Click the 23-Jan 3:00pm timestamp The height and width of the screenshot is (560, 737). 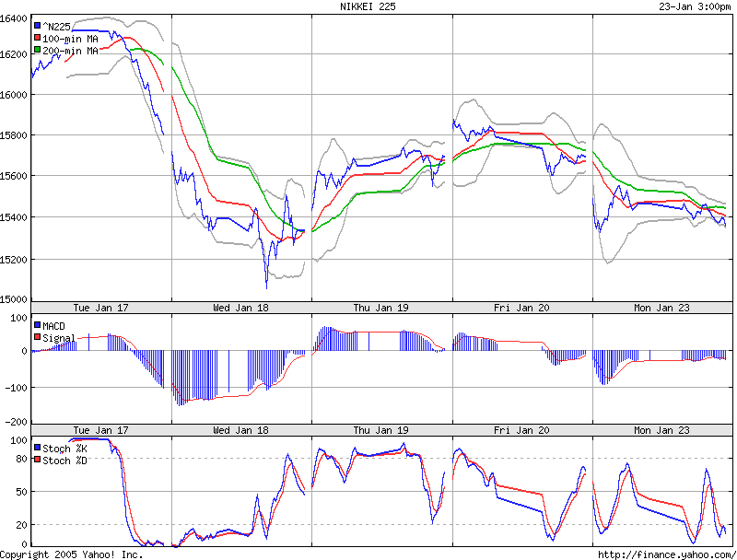click(695, 6)
